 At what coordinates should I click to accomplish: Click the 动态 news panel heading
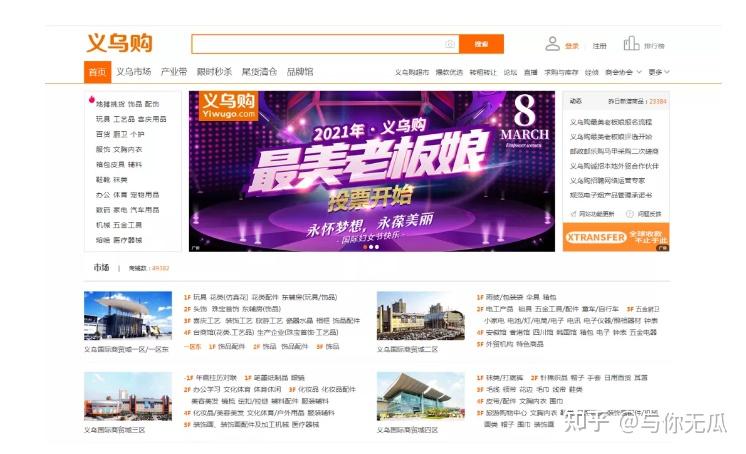576,101
